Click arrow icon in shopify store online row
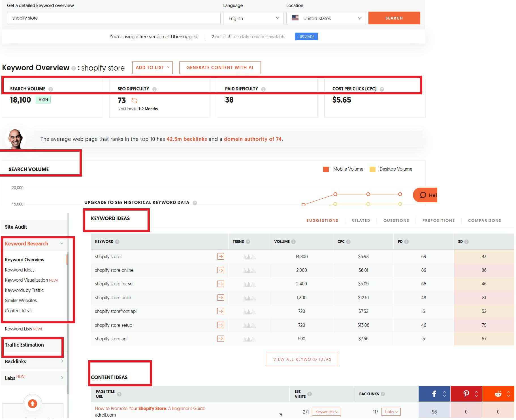Viewport: 516px width, 420px height. coord(221,270)
